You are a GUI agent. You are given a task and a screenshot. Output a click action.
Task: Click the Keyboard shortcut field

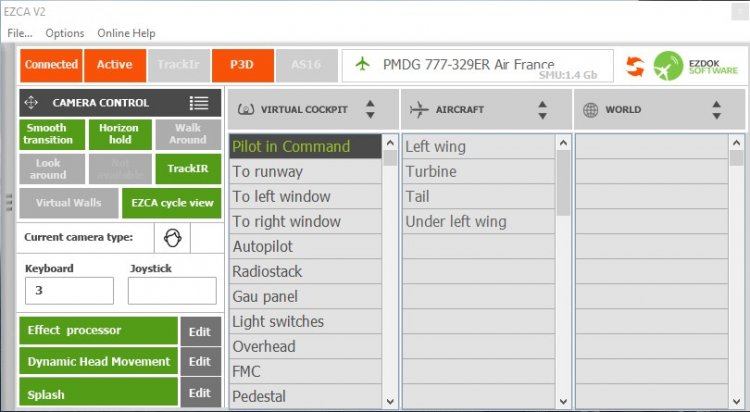point(69,290)
